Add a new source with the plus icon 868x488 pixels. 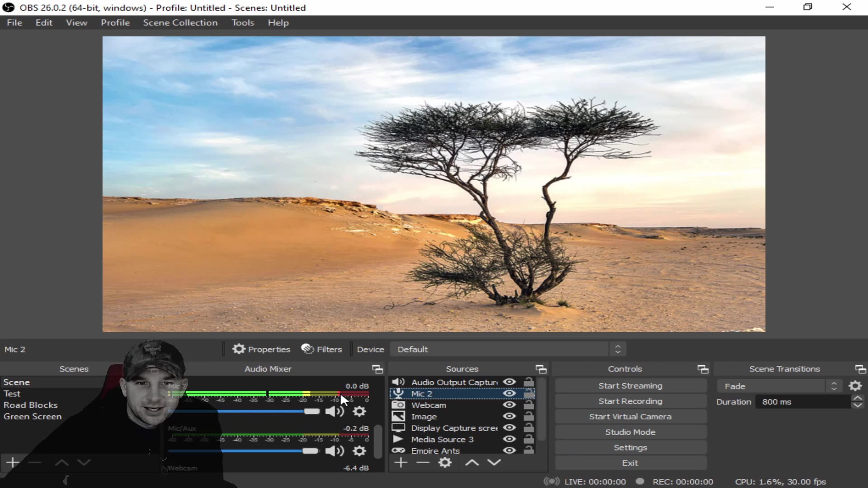(401, 462)
